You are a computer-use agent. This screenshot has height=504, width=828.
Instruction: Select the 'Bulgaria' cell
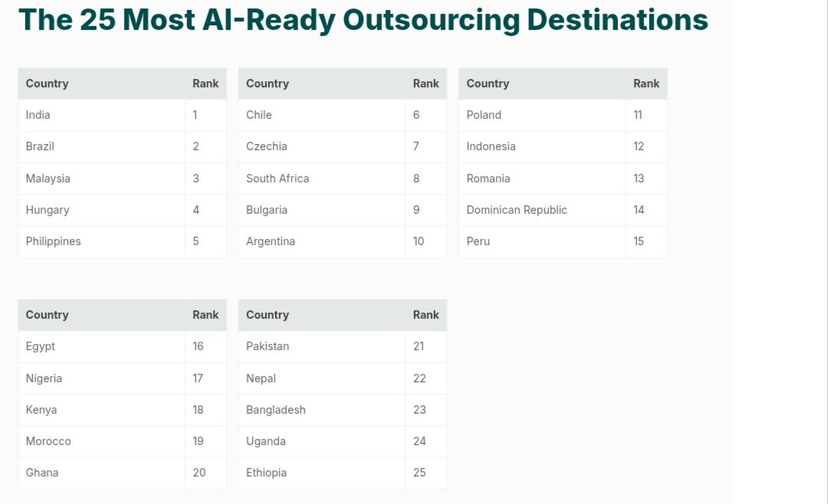321,210
